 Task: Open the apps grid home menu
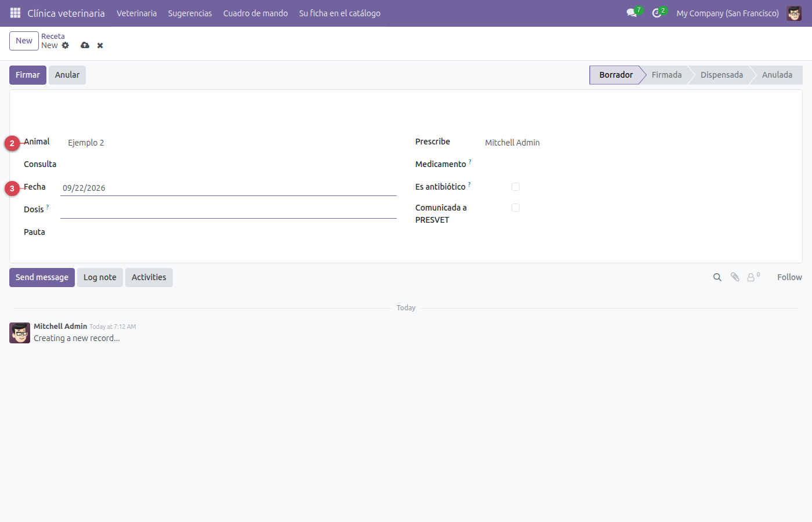[x=16, y=13]
